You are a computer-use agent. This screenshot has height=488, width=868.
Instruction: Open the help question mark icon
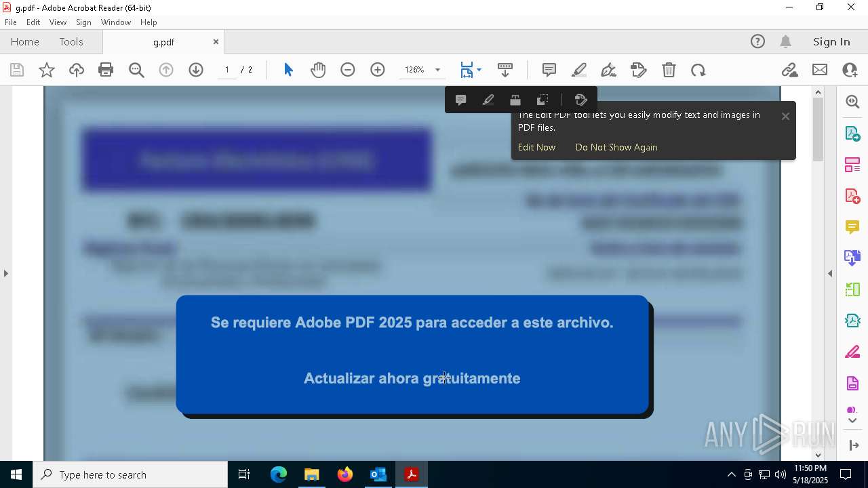[x=757, y=42]
